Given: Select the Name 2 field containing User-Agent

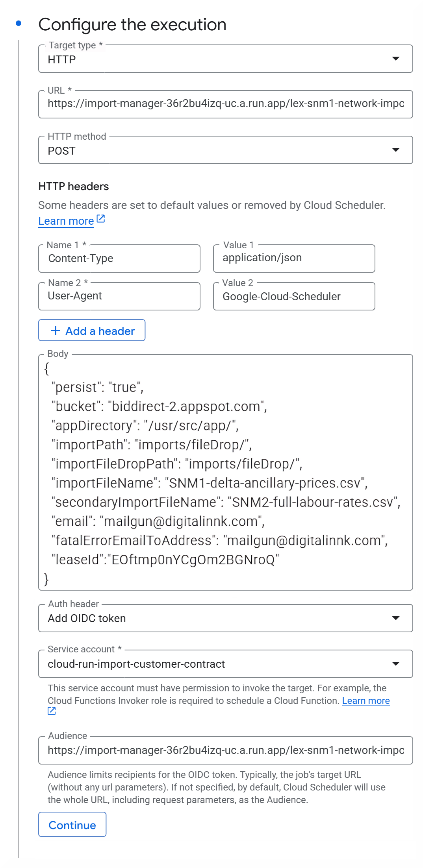Looking at the screenshot, I should tap(119, 296).
